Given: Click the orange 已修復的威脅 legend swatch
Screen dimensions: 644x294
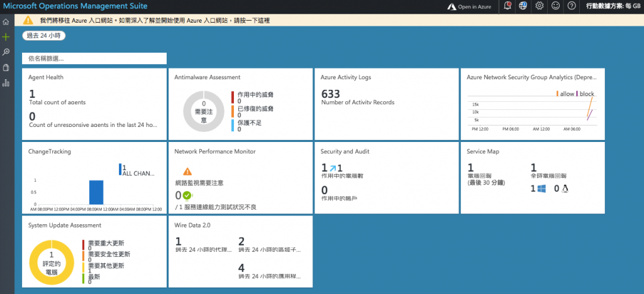Looking at the screenshot, I should tap(233, 112).
